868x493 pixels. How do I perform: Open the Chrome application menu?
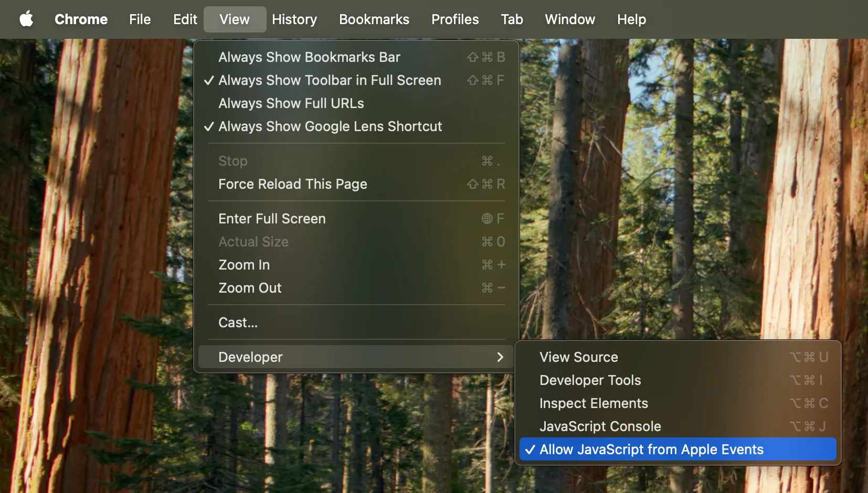pos(81,19)
